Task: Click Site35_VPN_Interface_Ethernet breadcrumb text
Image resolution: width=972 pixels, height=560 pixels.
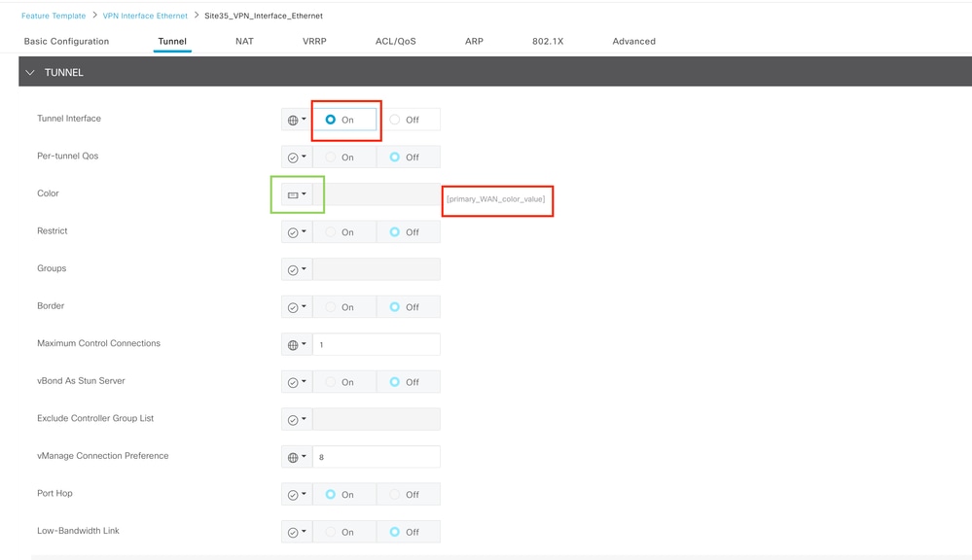Action: (264, 16)
